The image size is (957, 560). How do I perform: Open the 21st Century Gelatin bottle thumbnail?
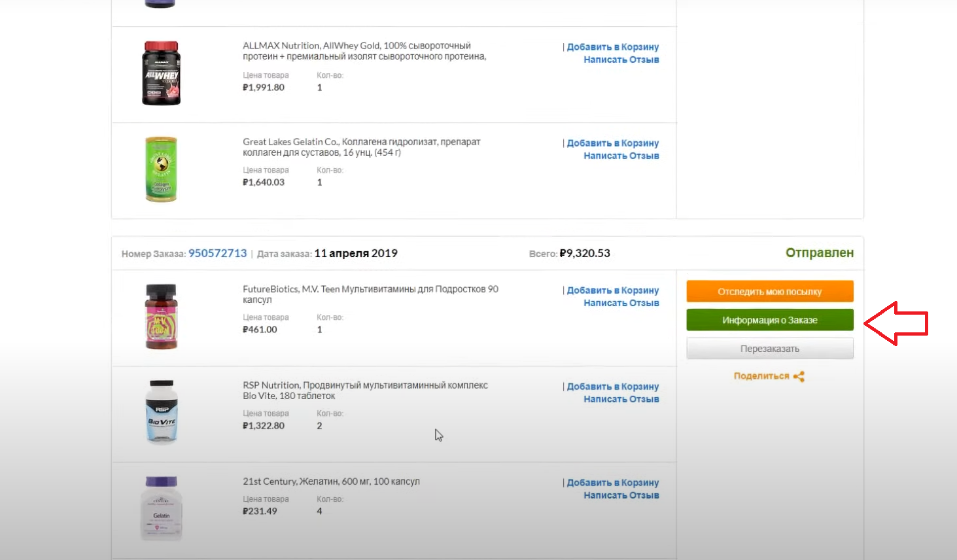pyautogui.click(x=161, y=508)
